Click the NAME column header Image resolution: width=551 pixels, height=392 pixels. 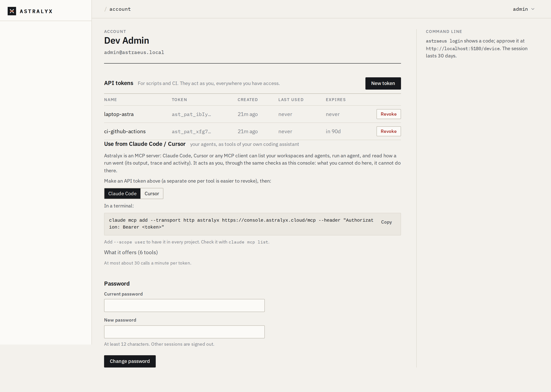111,100
